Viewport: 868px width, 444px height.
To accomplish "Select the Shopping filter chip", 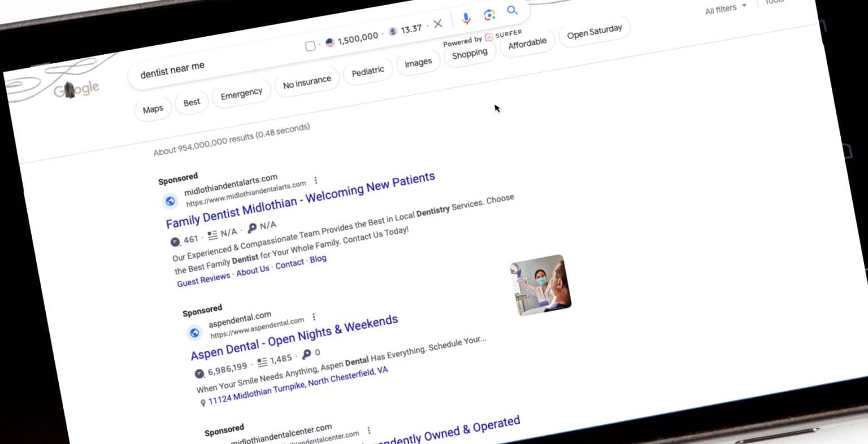I will [x=470, y=54].
